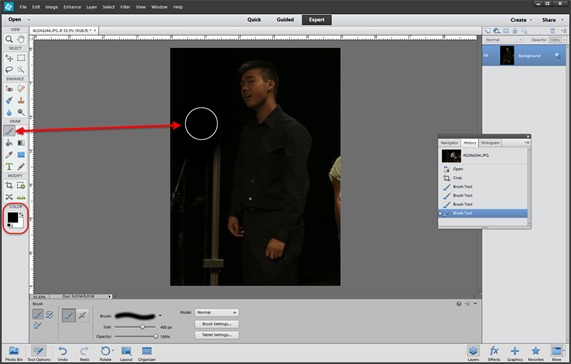The width and height of the screenshot is (571, 364).
Task: Open the layer blend mode Normal dropdown
Action: [x=504, y=40]
